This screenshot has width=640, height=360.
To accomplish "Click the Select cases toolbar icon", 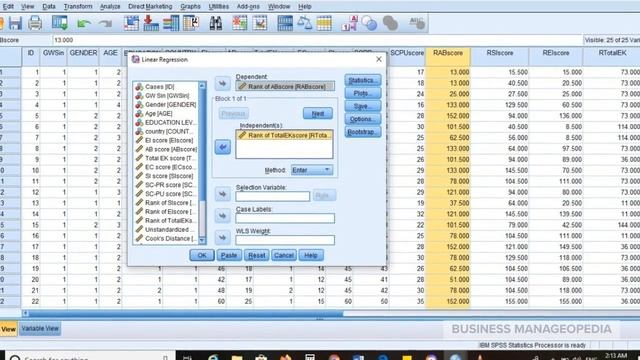I will coord(324,23).
